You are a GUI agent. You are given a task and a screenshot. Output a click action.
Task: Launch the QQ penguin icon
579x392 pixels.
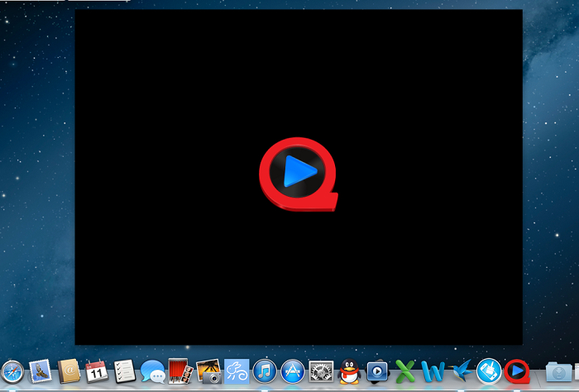click(x=349, y=371)
